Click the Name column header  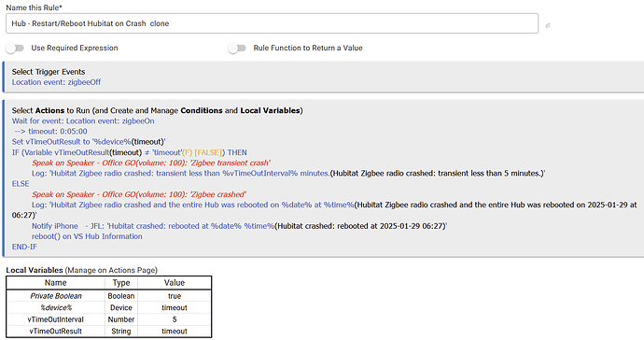55,283
